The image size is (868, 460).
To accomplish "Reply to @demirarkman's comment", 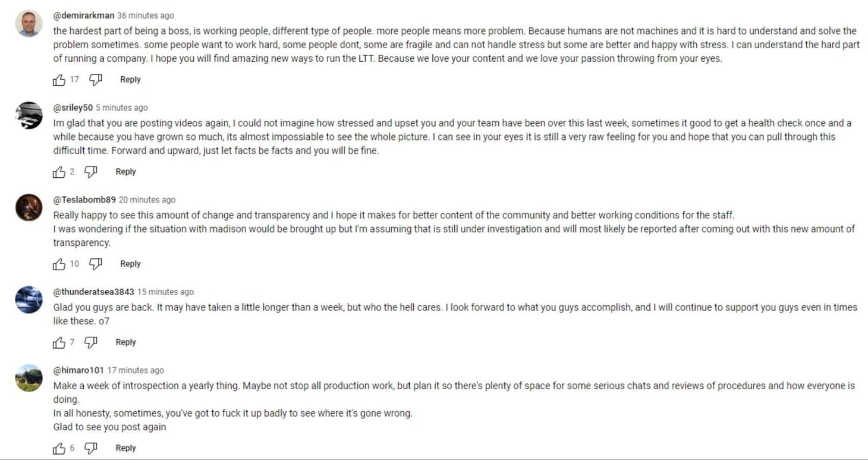I will (130, 79).
